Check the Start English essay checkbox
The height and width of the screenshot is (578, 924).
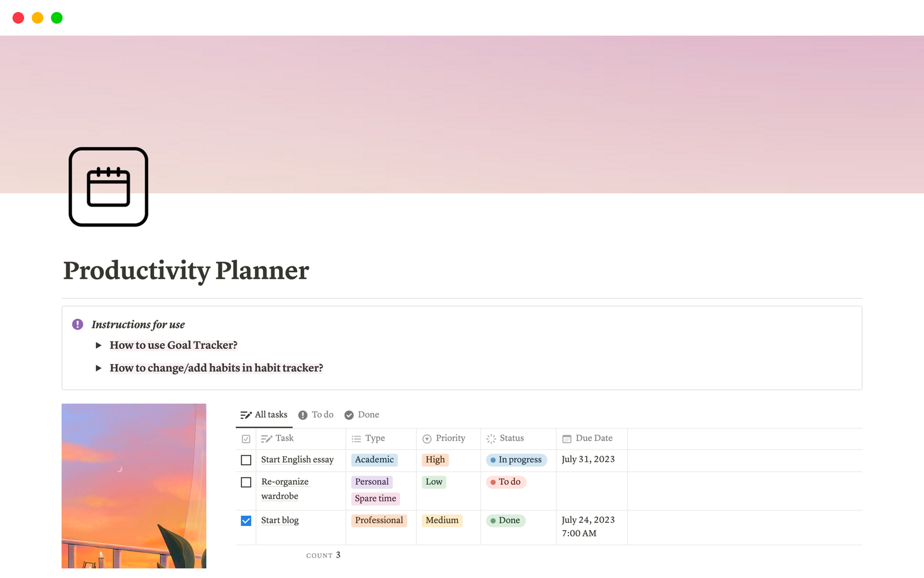point(246,460)
